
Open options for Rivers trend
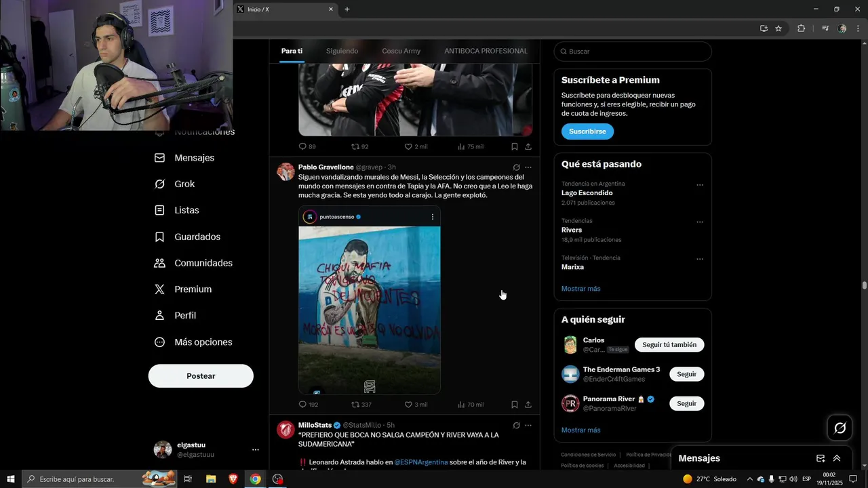pos(700,222)
